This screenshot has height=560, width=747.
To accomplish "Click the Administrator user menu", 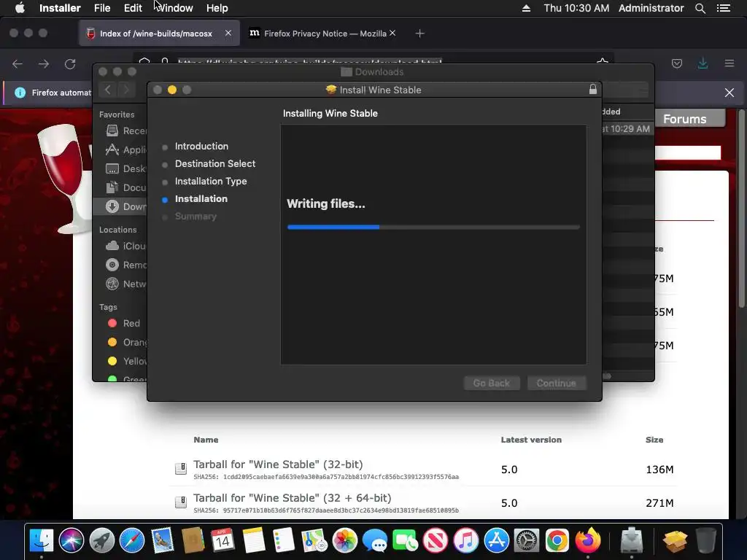I will 651,8.
